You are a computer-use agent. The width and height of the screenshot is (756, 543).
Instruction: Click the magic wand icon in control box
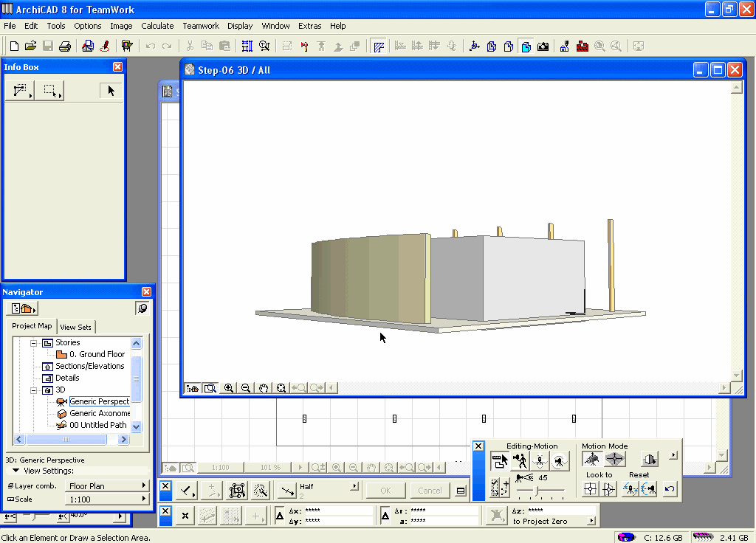(260, 490)
